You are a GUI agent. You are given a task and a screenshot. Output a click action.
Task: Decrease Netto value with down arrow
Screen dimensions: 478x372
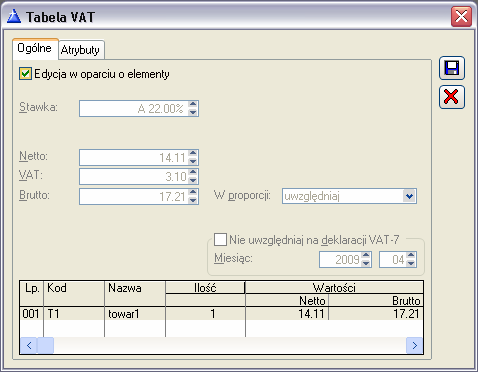[x=193, y=161]
